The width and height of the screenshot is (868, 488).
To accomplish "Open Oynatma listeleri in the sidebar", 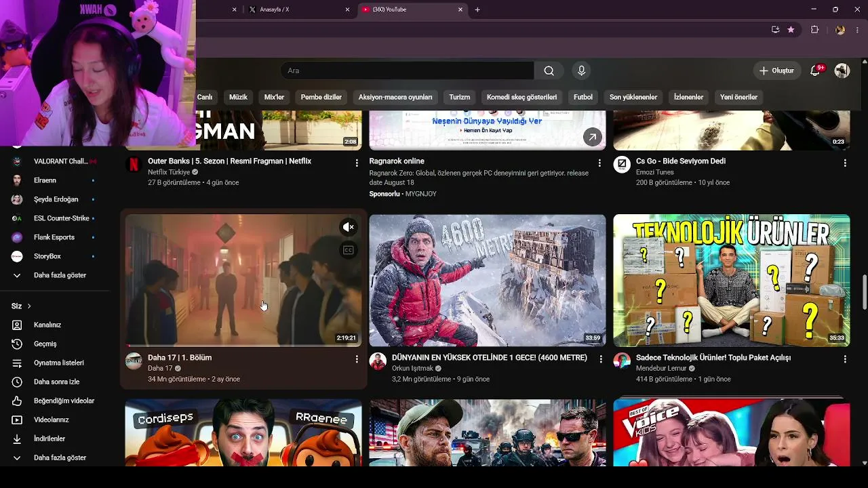I will [58, 363].
